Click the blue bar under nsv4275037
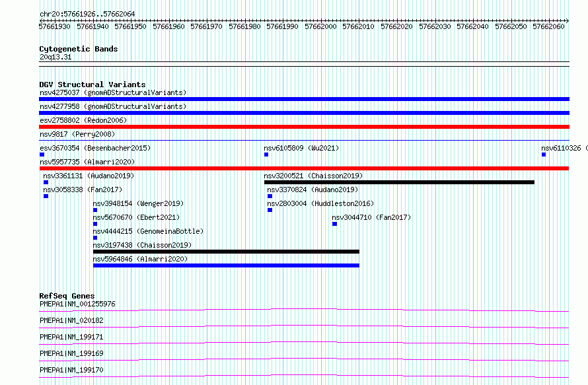This screenshot has height=385, width=588. pos(304,99)
